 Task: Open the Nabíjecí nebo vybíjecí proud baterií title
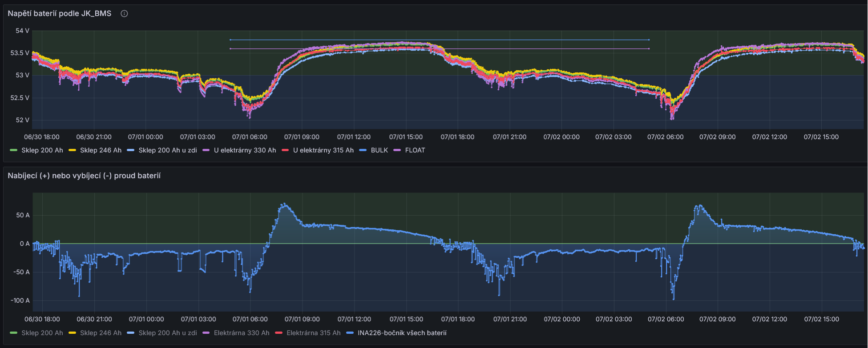pyautogui.click(x=84, y=176)
